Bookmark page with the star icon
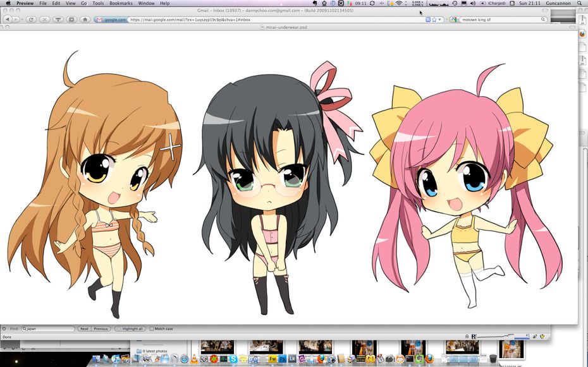 [x=434, y=20]
